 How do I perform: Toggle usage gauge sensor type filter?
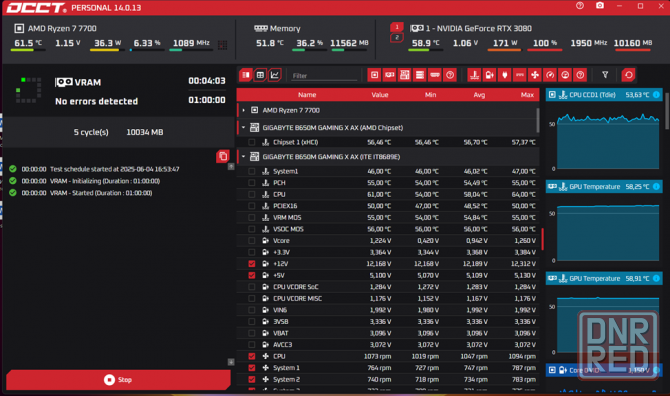[565, 75]
